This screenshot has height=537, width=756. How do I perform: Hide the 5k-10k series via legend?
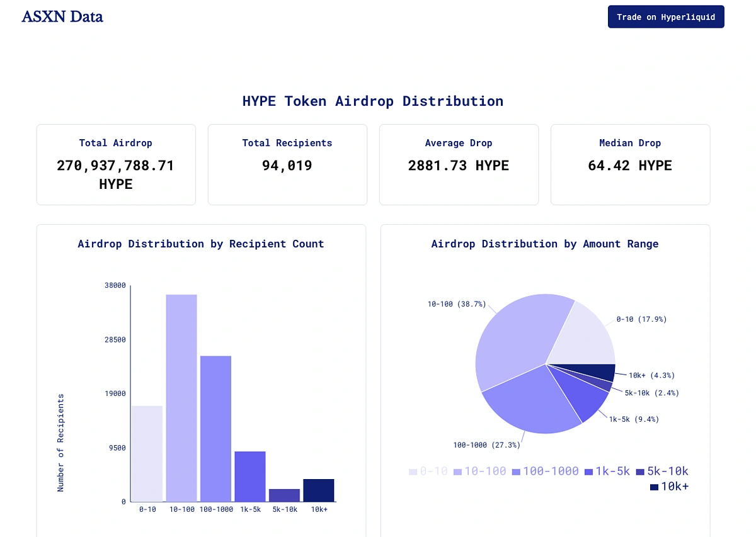point(661,471)
